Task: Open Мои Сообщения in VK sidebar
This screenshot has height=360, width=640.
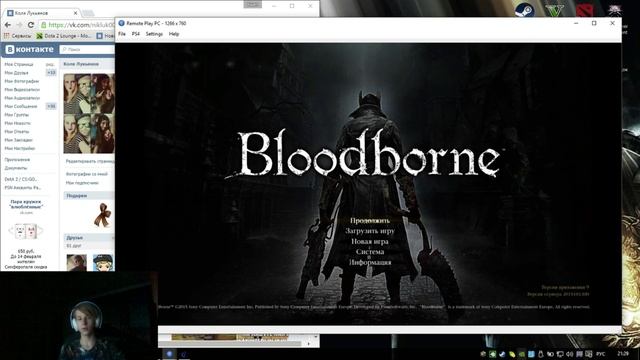Action: (20, 106)
